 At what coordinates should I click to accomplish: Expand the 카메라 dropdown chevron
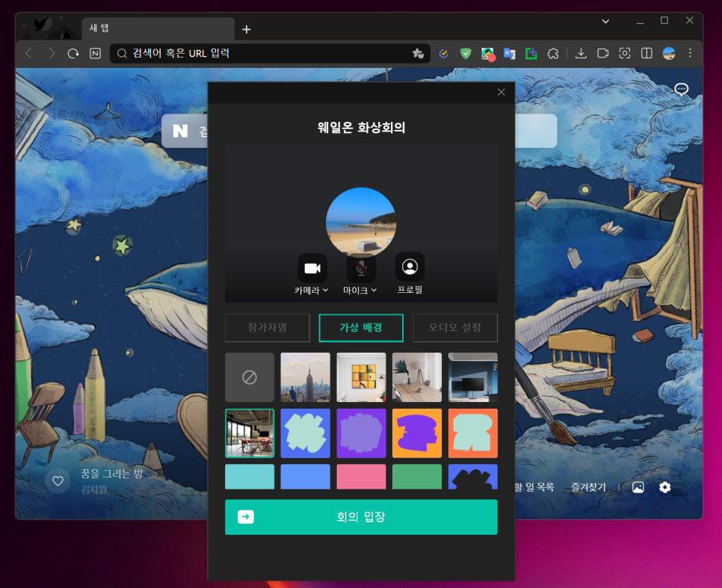click(x=326, y=290)
